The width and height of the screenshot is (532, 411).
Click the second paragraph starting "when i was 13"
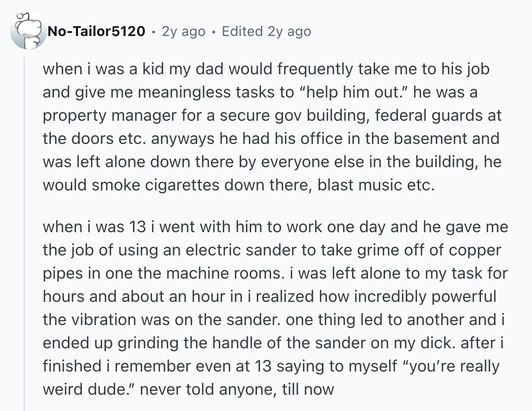pos(275,308)
